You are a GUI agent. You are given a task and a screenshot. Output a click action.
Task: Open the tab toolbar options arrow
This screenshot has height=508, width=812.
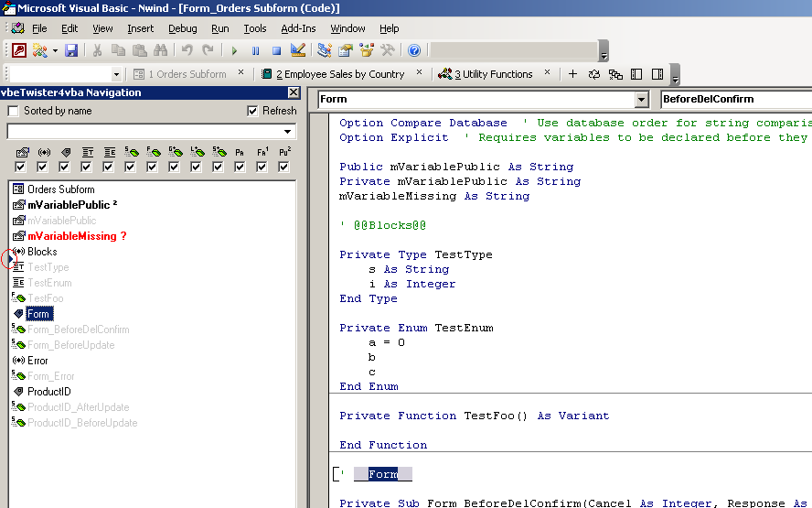click(x=675, y=75)
